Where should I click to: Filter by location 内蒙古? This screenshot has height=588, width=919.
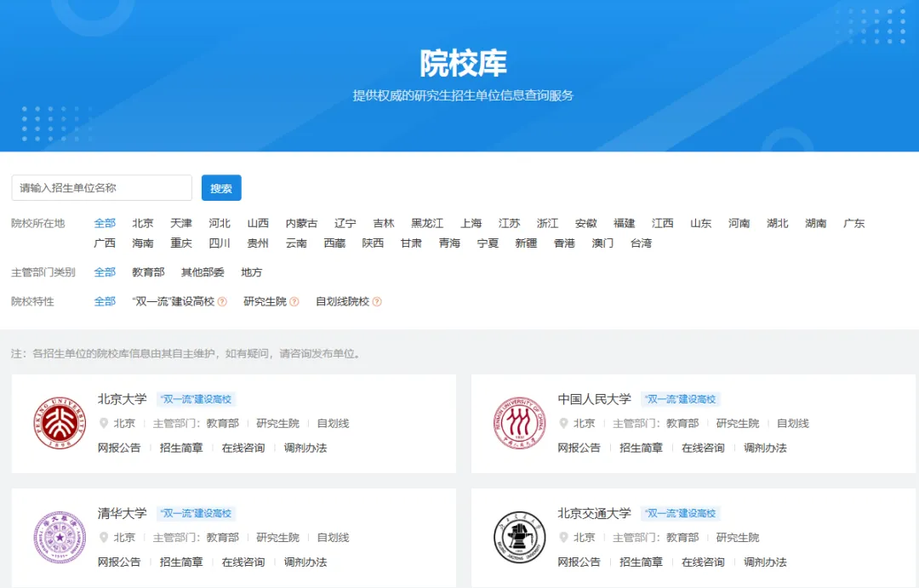(301, 223)
